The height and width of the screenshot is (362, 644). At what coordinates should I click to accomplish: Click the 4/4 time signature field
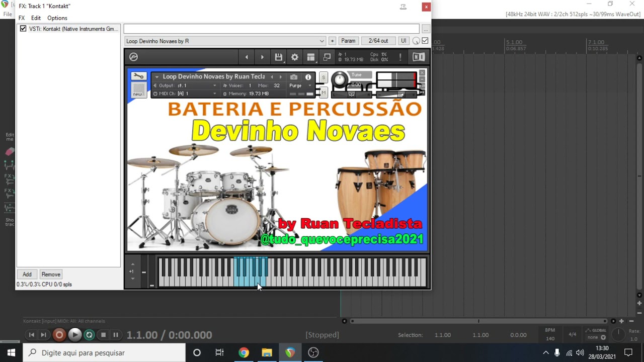[573, 334]
